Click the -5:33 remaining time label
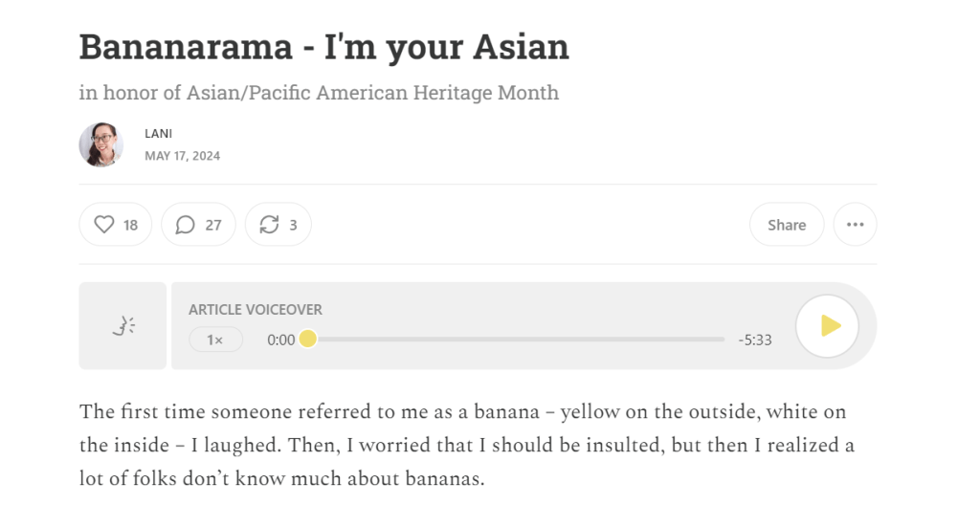This screenshot has height=505, width=980. pos(755,340)
